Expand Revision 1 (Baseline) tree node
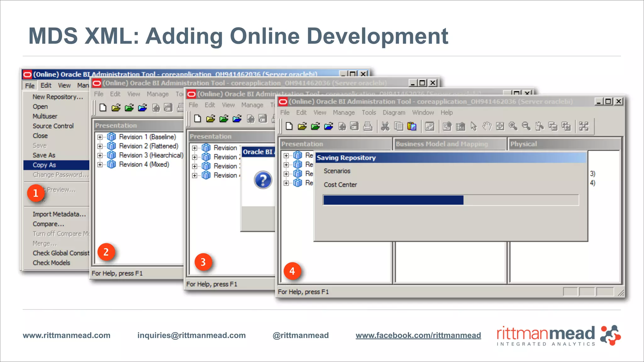 pyautogui.click(x=100, y=137)
